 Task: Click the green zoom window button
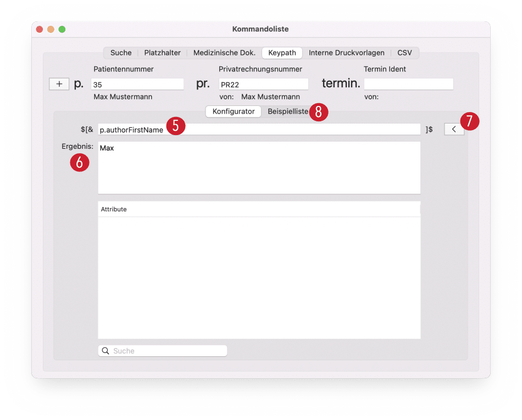tap(62, 29)
